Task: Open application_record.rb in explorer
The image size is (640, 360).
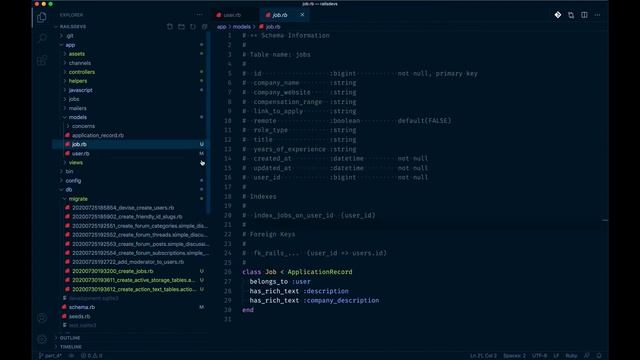Action: pyautogui.click(x=98, y=135)
